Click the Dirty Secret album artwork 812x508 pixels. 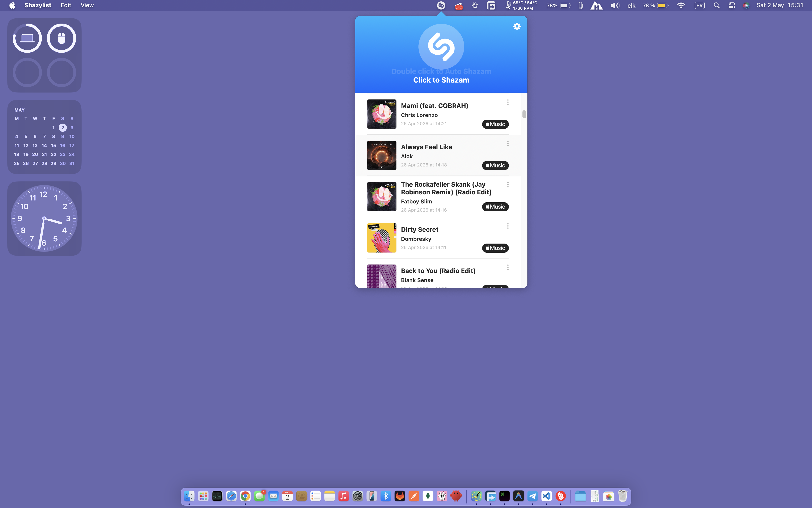382,238
